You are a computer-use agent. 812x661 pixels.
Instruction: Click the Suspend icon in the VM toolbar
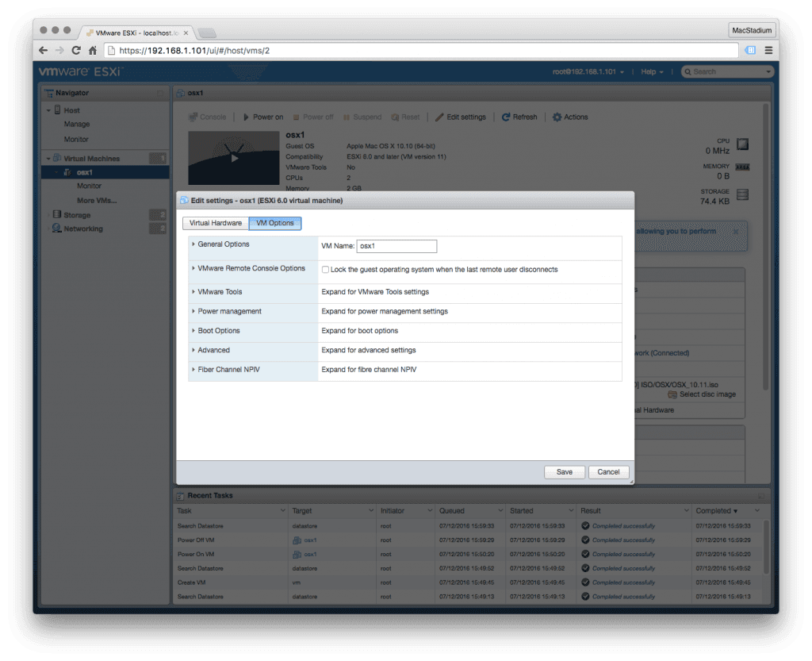362,117
